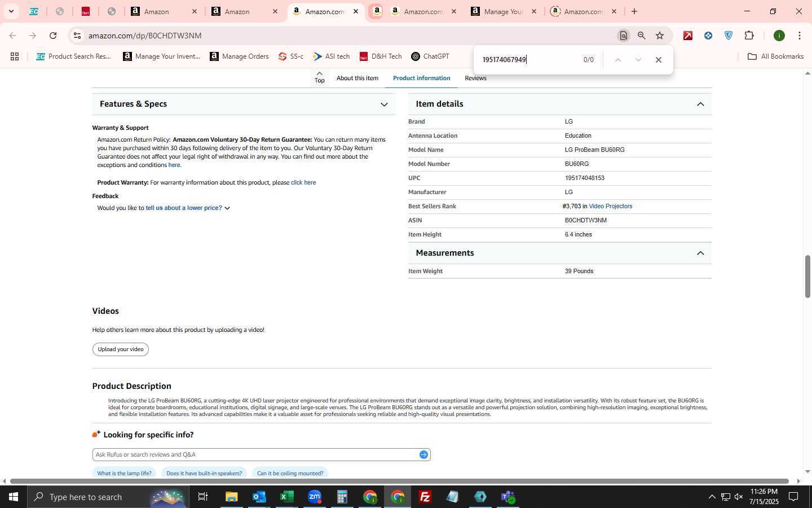Open Excel from the taskbar
The image size is (812, 508).
[x=287, y=497]
